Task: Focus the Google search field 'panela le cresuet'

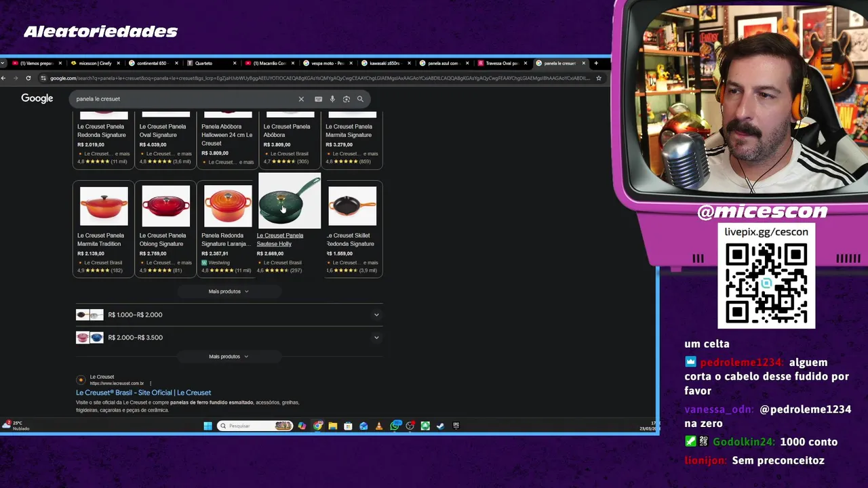Action: coord(183,99)
